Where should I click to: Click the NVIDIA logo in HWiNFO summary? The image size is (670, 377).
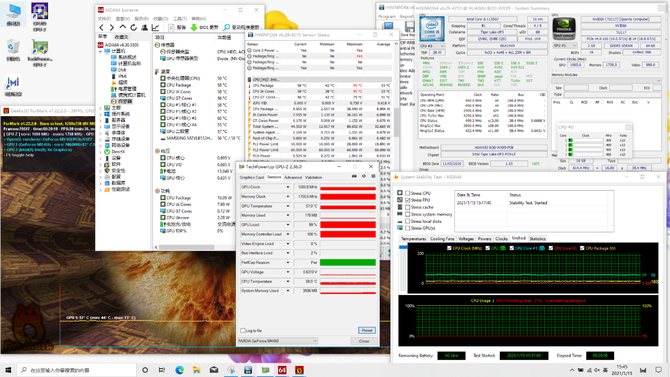click(x=564, y=29)
